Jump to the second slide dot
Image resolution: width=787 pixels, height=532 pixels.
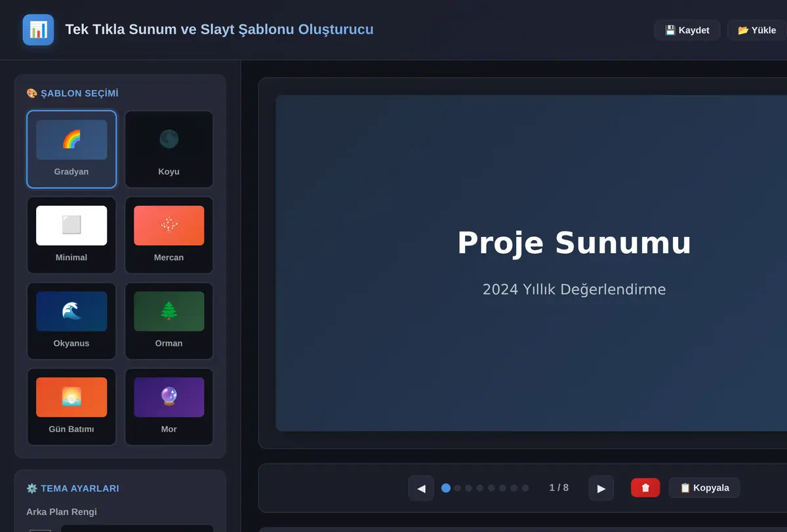pos(458,488)
